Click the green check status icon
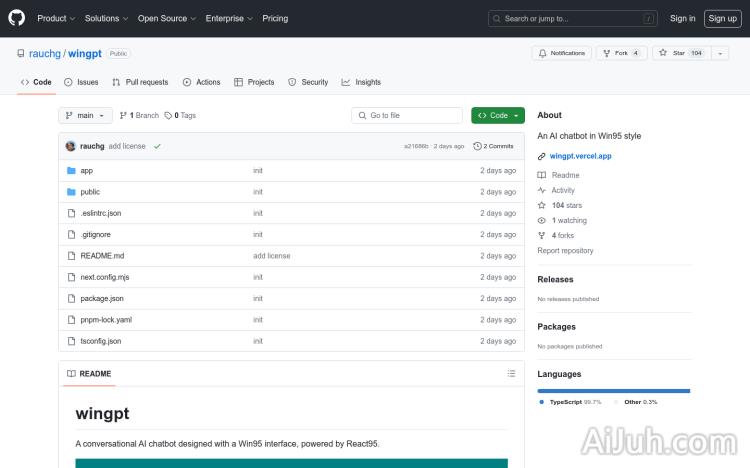Screen dimensions: 750x468 pos(157,146)
